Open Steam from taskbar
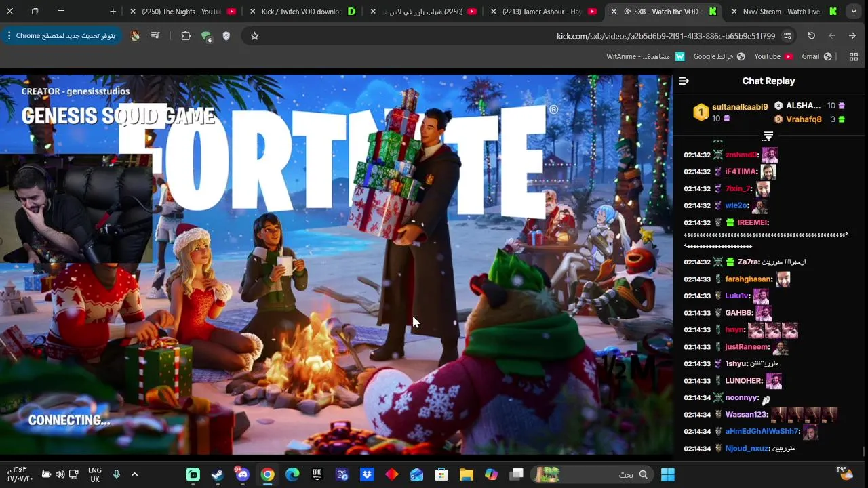This screenshot has height=488, width=868. 218,474
